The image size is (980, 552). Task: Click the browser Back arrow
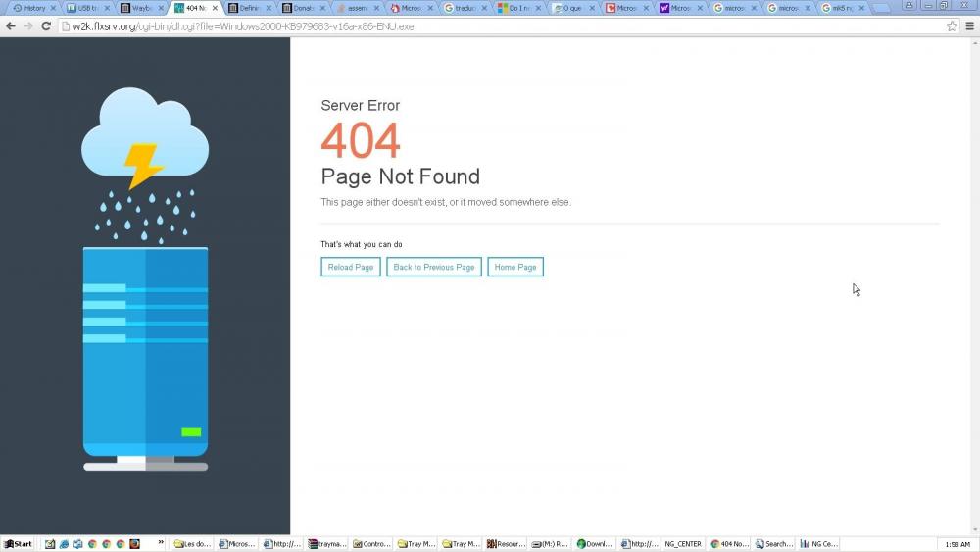(x=11, y=26)
